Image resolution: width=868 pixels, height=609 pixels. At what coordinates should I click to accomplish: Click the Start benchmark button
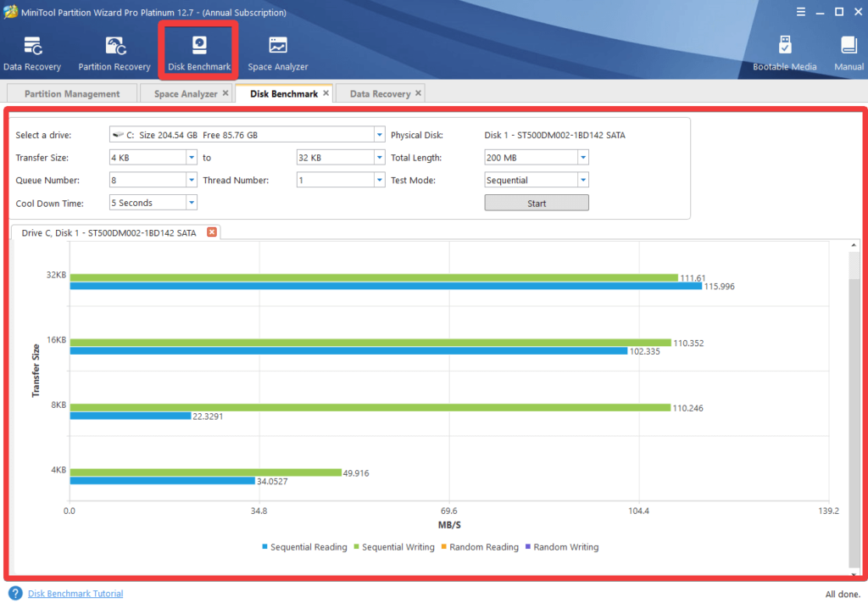coord(537,203)
